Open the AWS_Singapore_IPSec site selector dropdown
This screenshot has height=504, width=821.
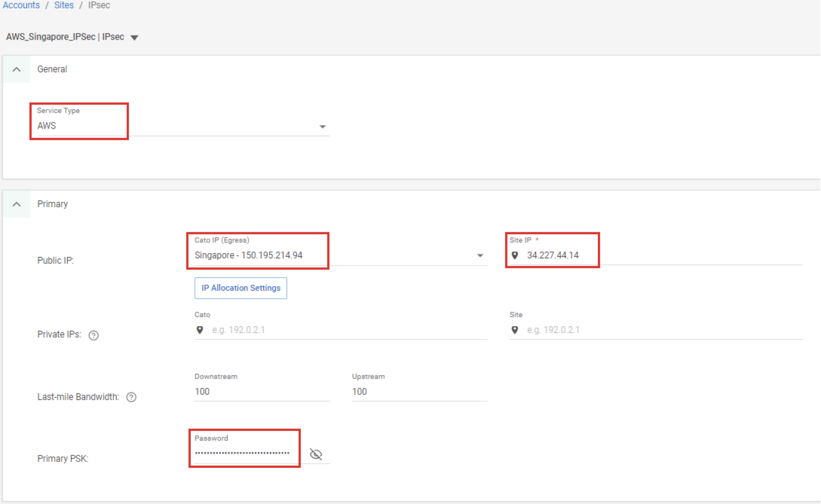pyautogui.click(x=134, y=37)
